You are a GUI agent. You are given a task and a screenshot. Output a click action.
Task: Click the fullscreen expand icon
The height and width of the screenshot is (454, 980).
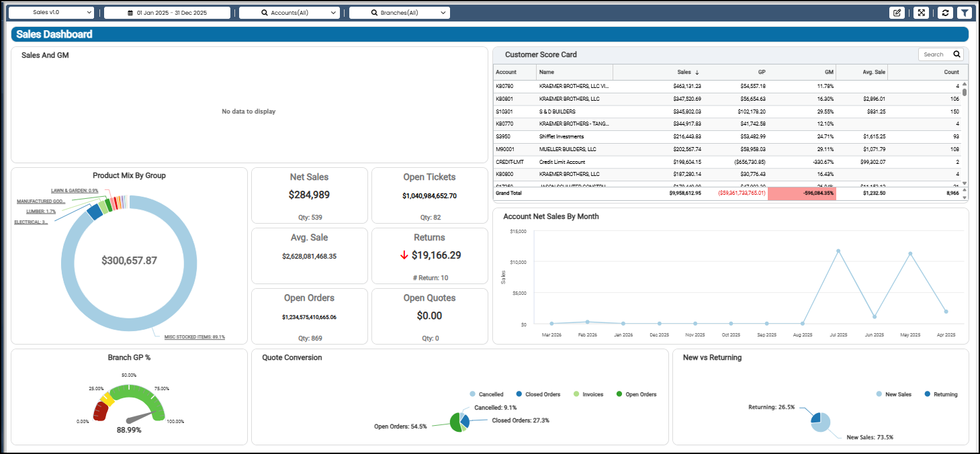click(921, 13)
